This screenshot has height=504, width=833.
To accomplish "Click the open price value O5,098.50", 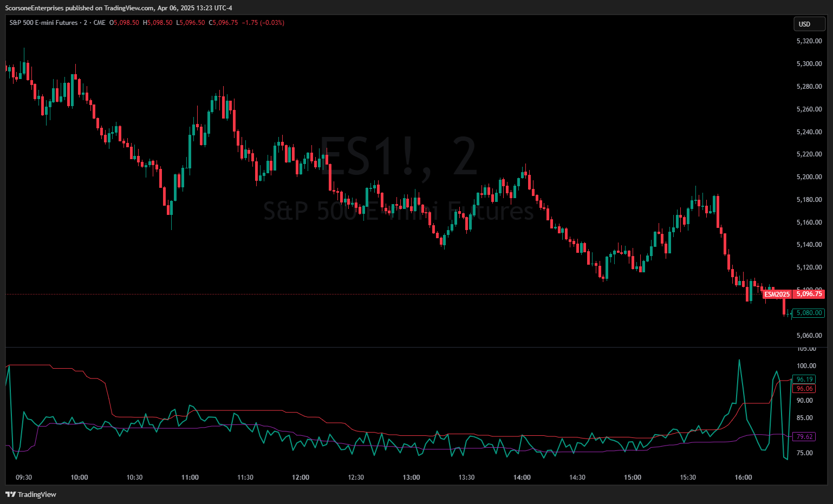I will pyautogui.click(x=124, y=23).
